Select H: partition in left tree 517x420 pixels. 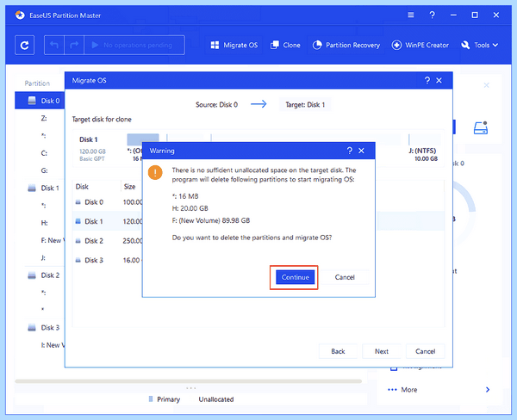[44, 223]
